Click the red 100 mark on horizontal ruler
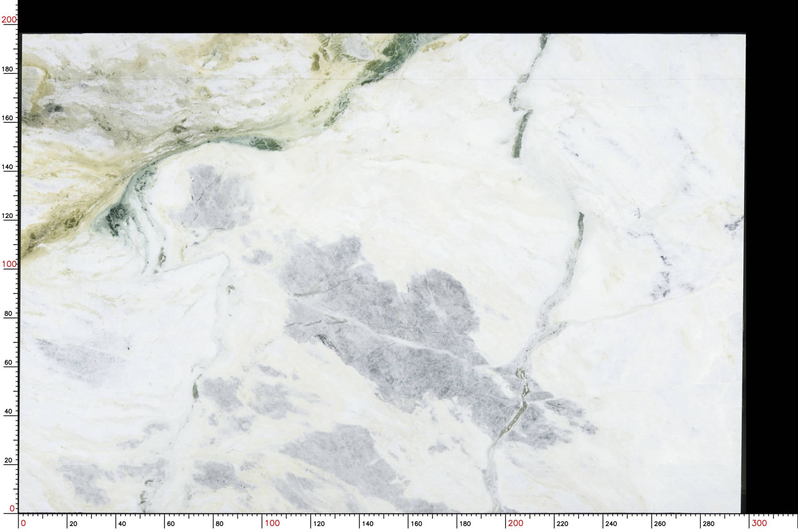This screenshot has width=798, height=532. [272, 523]
